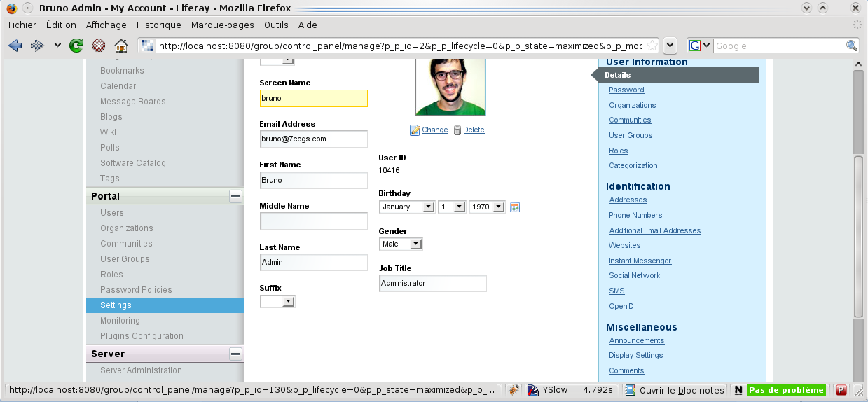Open the birthday year dropdown (1970)
The width and height of the screenshot is (868, 402).
click(487, 207)
